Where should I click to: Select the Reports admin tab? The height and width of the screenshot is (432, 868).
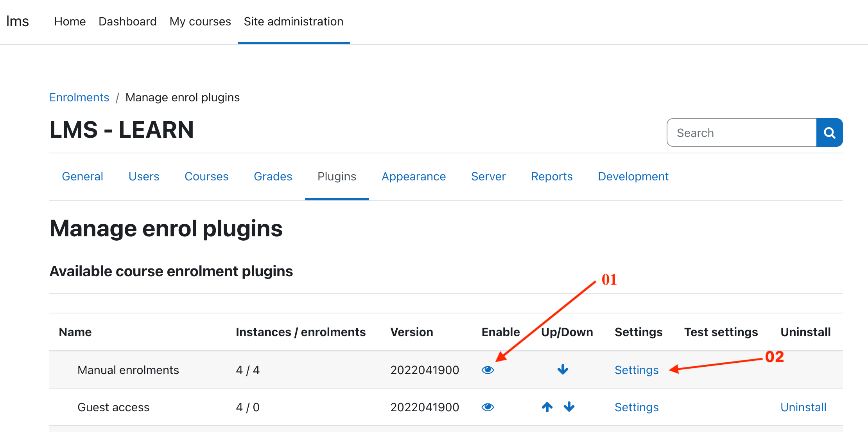(x=551, y=176)
